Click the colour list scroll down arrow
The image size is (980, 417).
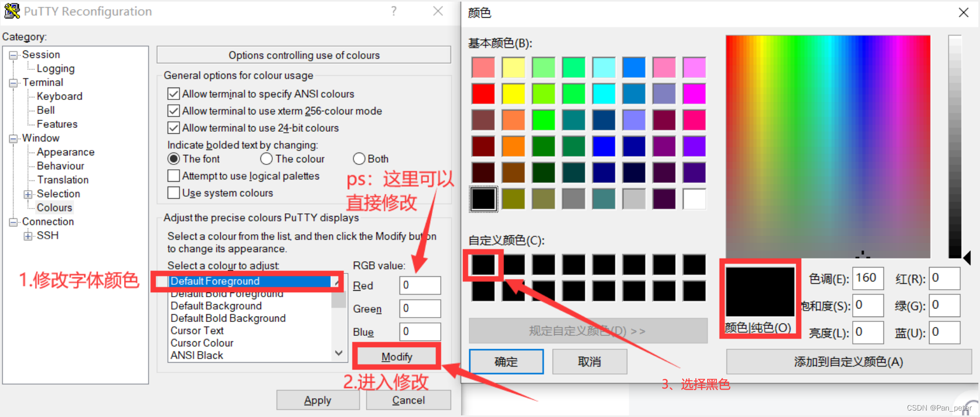pyautogui.click(x=339, y=353)
